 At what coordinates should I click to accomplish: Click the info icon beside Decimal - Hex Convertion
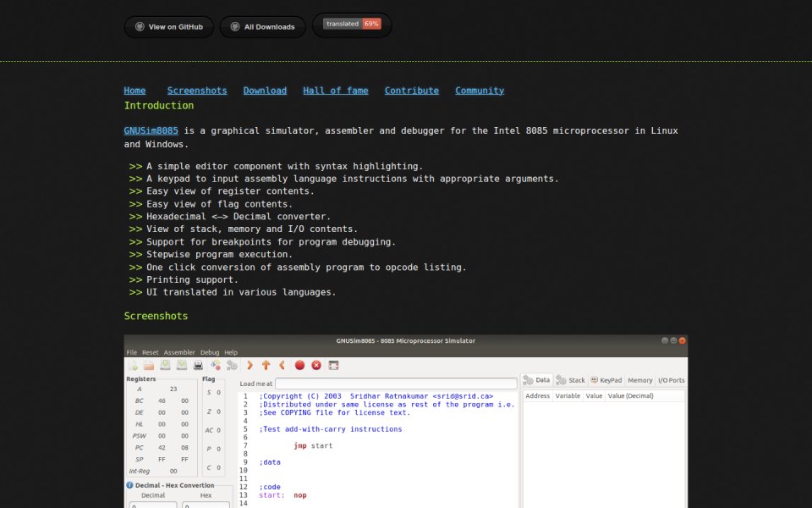(x=129, y=485)
